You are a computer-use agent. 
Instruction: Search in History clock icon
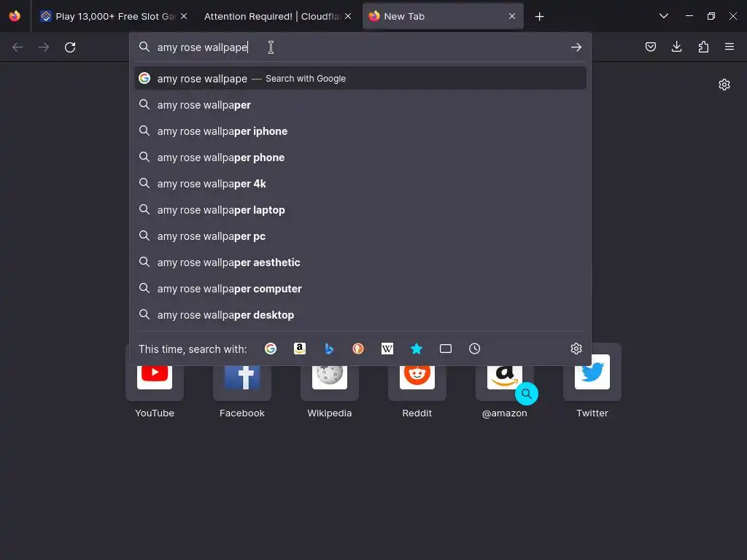(474, 349)
